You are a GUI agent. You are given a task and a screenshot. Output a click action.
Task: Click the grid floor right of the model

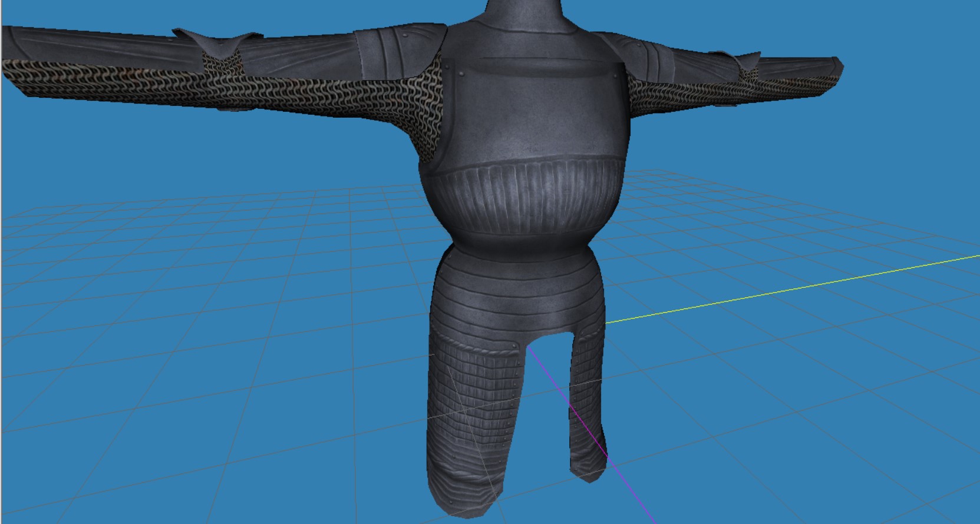796,383
